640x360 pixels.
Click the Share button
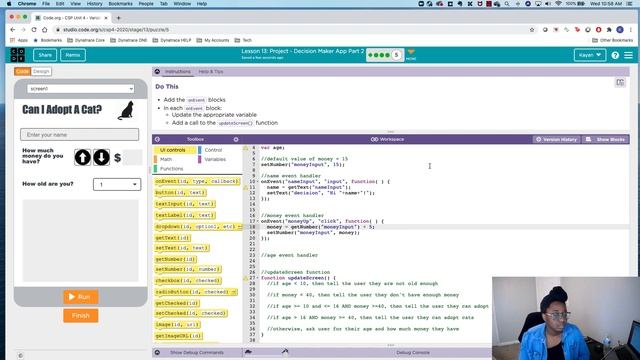click(45, 55)
